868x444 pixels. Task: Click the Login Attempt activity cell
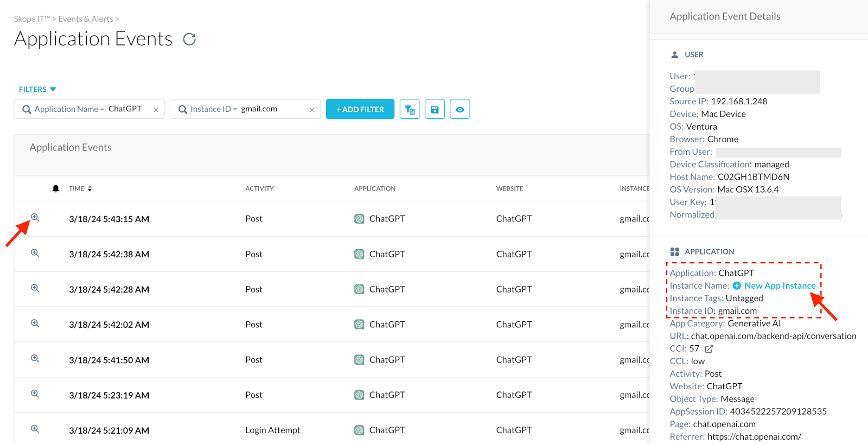[x=273, y=430]
